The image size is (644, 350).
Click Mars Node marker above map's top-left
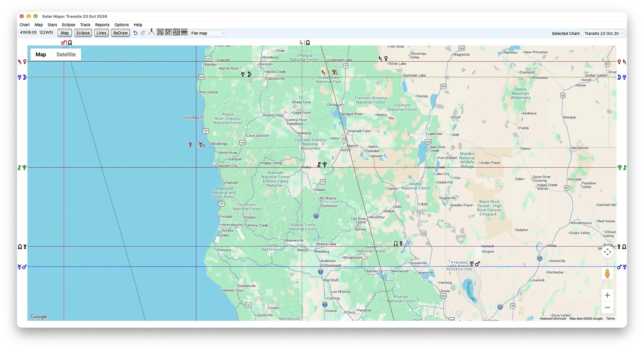(67, 42)
